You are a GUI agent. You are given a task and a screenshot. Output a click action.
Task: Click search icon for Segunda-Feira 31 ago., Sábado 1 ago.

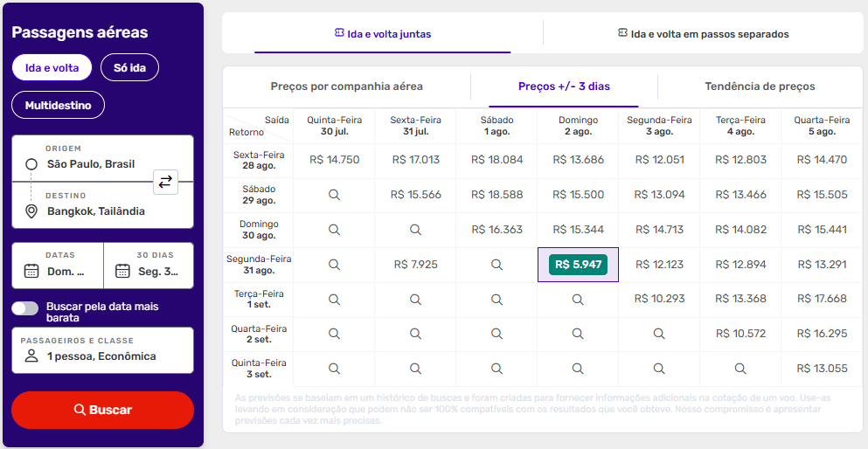coord(496,265)
